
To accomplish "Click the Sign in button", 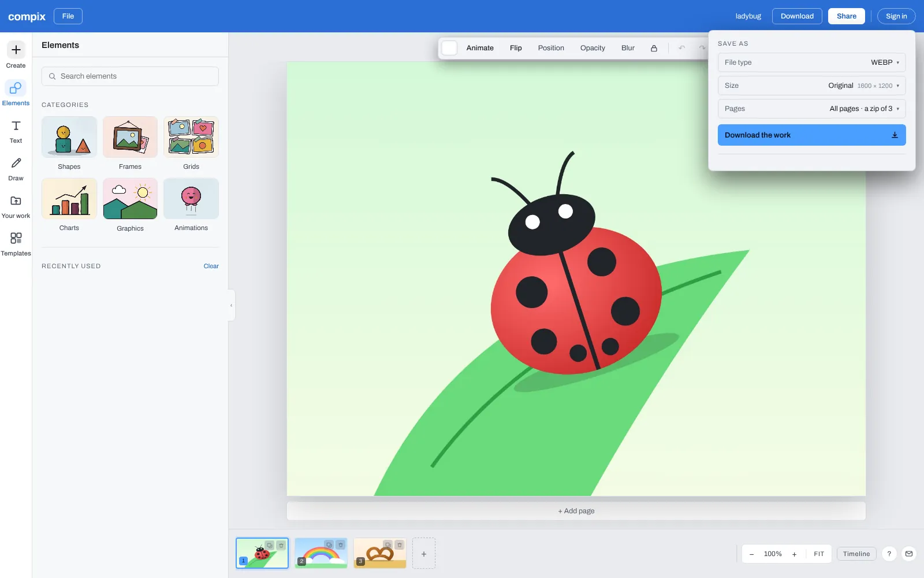I will 896,16.
